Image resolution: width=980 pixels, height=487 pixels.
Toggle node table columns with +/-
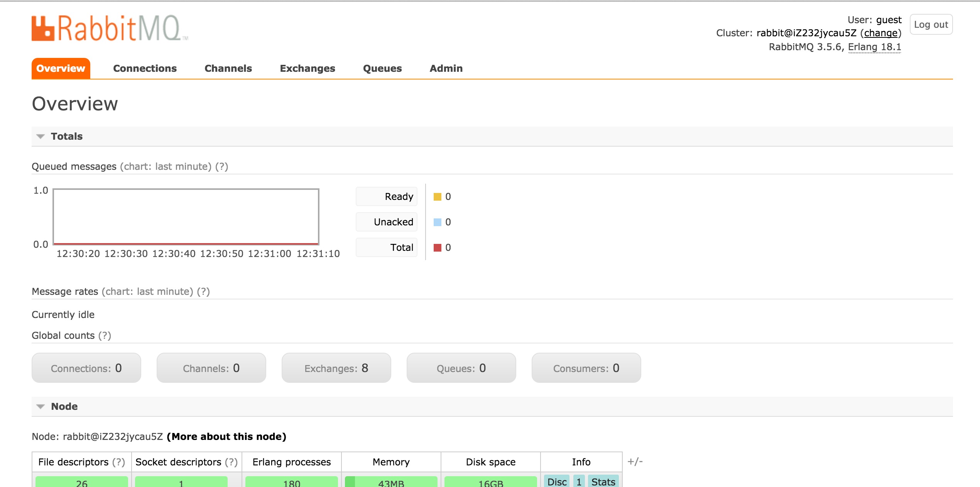[635, 462]
